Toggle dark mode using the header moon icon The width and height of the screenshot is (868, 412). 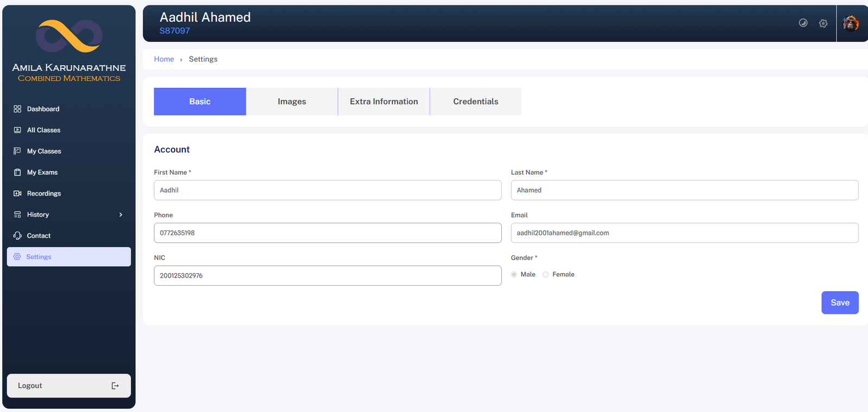803,23
